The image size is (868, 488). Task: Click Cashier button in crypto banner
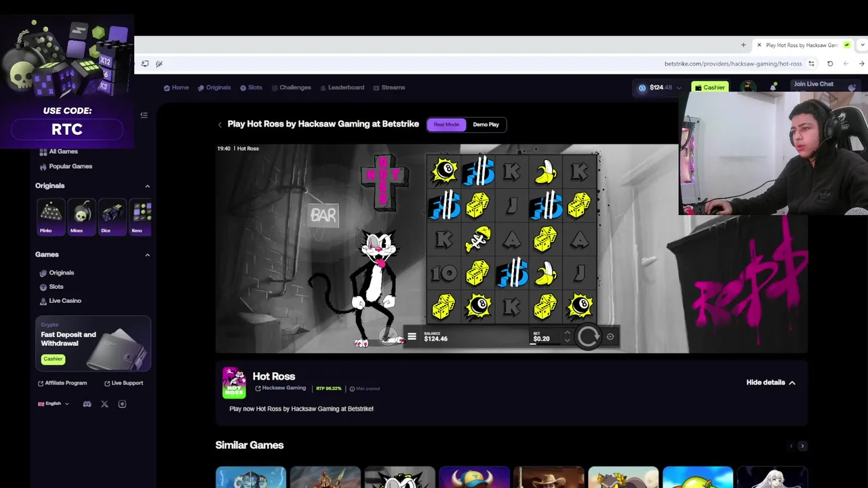53,359
